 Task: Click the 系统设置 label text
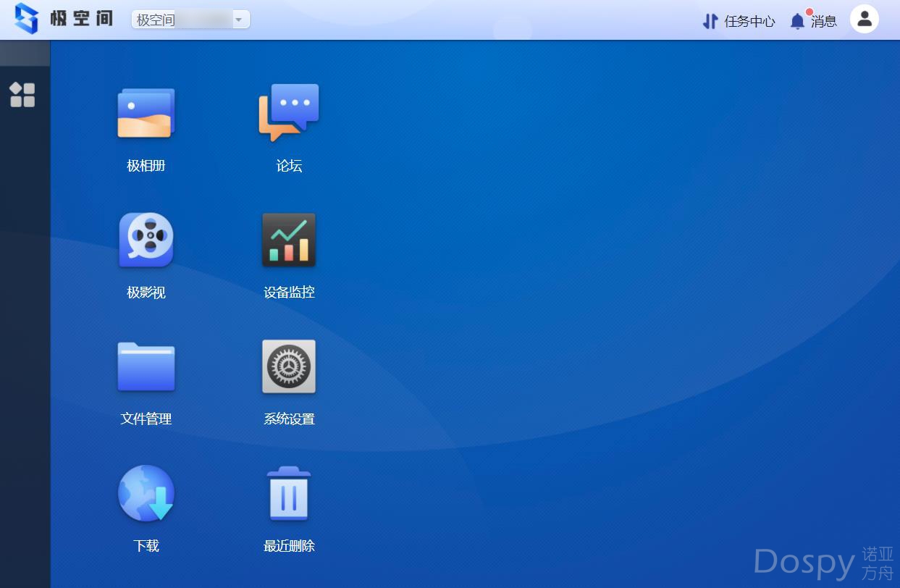point(289,419)
